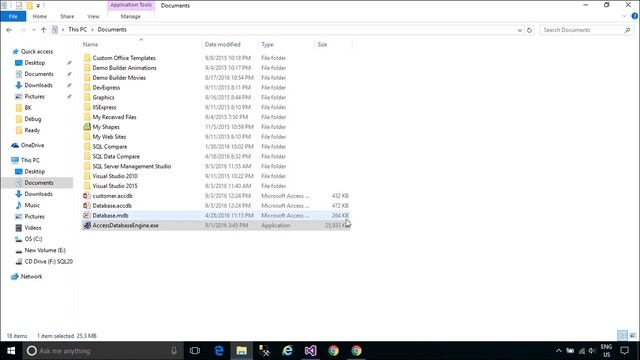Open the recent locations dropdown arrow
The width and height of the screenshot is (640, 360).
click(33, 30)
